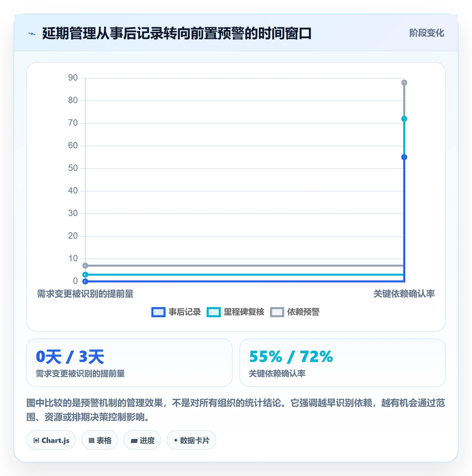Click the gray 依赖预警 data point at 7
472x476 pixels.
pos(85,266)
